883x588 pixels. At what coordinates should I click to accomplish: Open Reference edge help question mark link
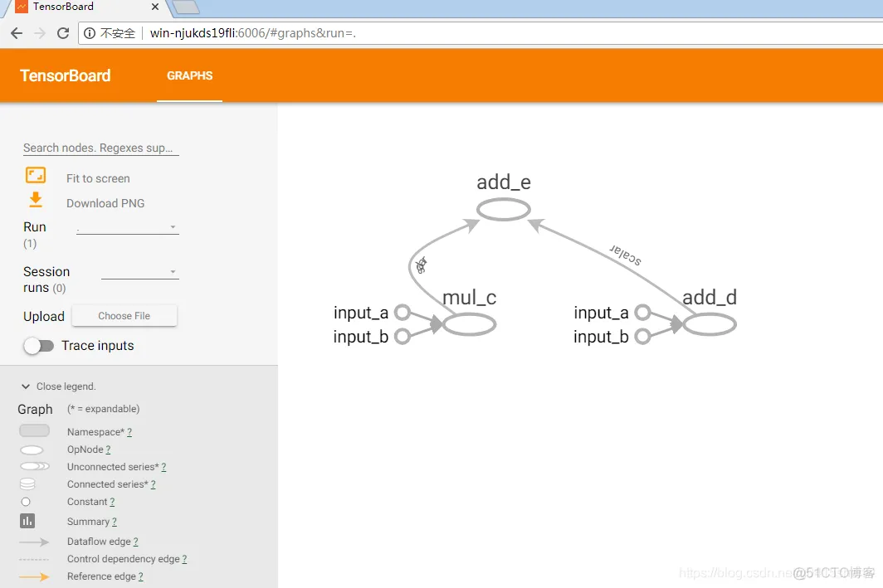point(141,576)
